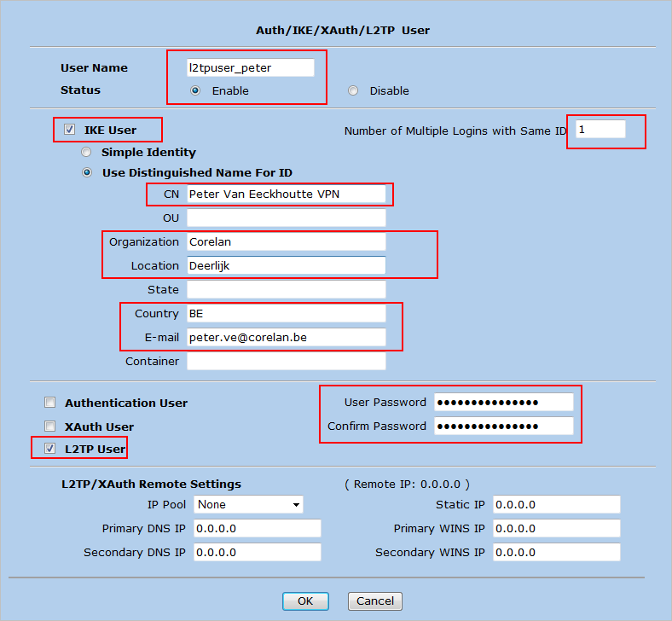
Task: Click the Confirm Password field
Action: 503,427
